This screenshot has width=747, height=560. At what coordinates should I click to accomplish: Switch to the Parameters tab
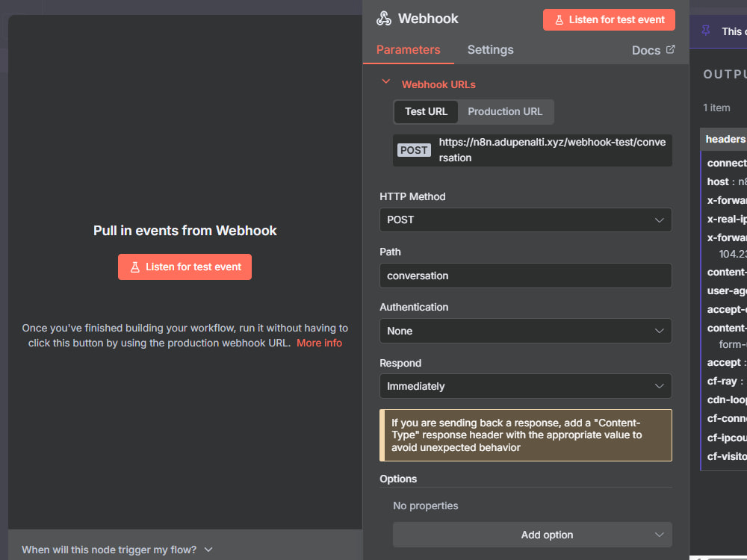(409, 49)
